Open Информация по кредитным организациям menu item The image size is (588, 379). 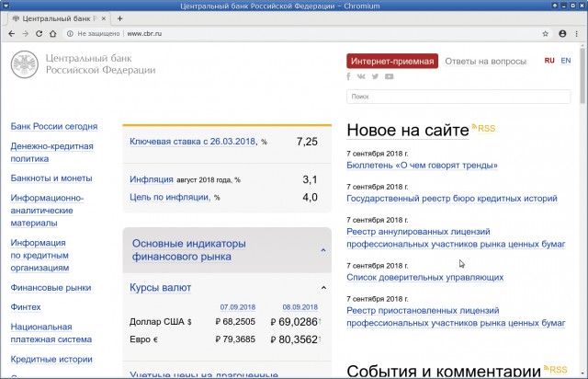(x=40, y=255)
